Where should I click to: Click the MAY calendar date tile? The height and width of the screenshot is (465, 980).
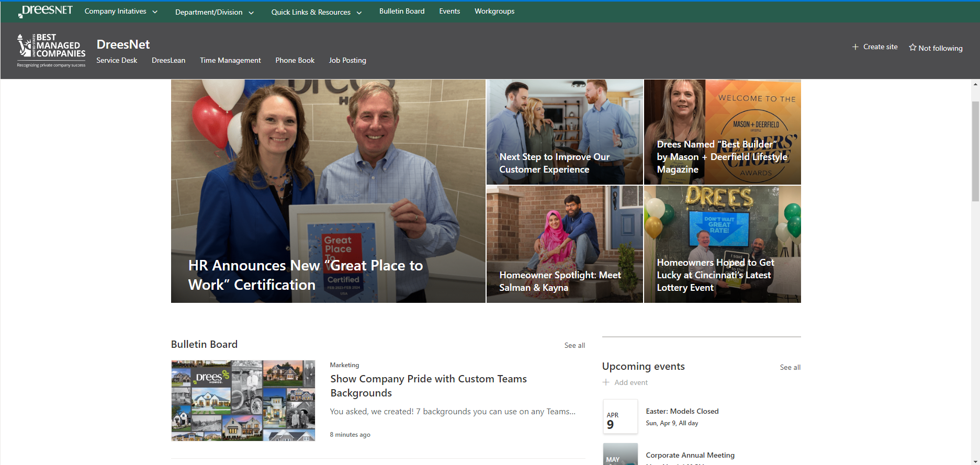(621, 454)
